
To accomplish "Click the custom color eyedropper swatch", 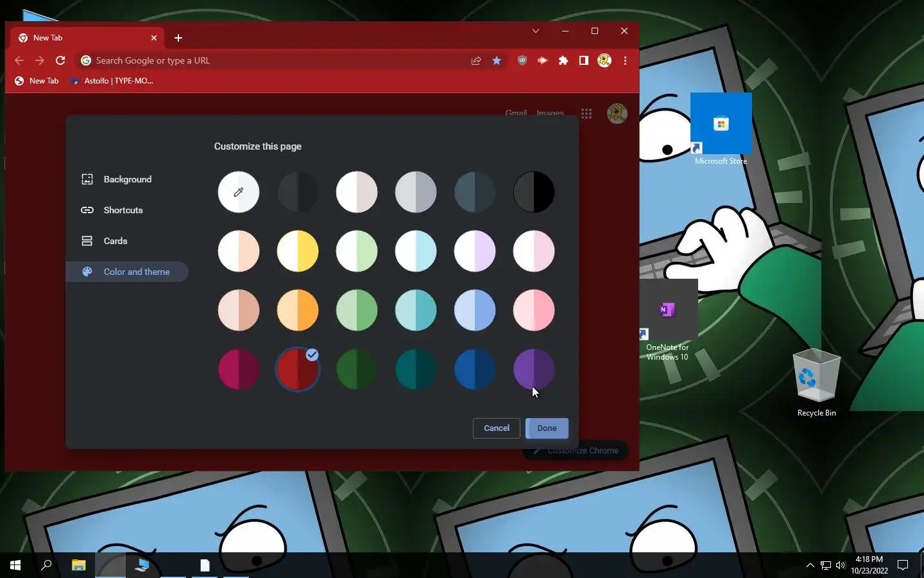I will [x=239, y=192].
